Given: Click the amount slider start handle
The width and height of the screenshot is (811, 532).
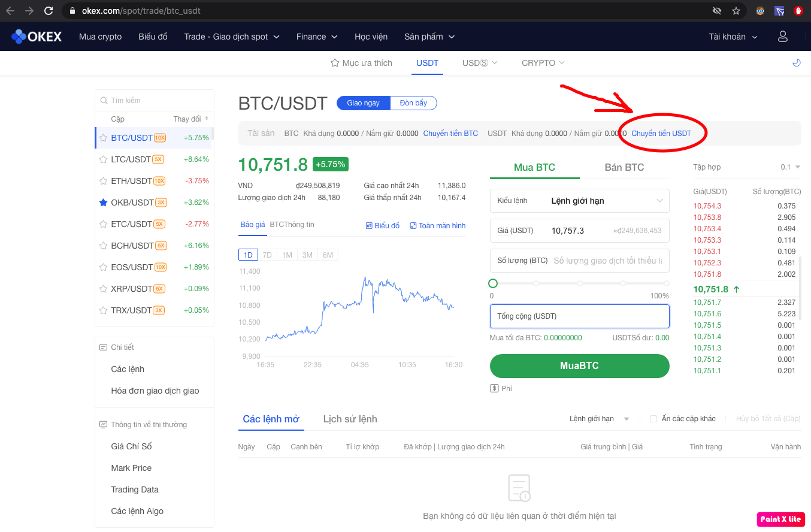Looking at the screenshot, I should point(493,283).
